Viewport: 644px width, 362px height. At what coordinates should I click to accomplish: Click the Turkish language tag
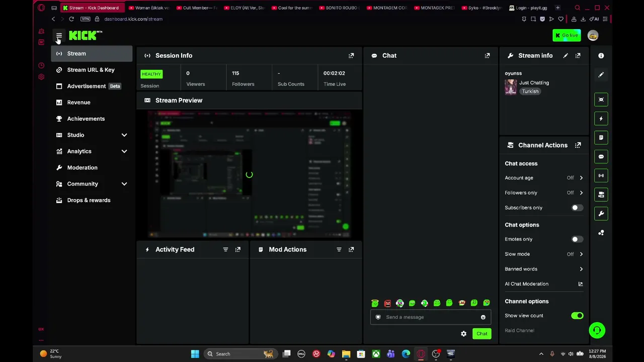530,92
